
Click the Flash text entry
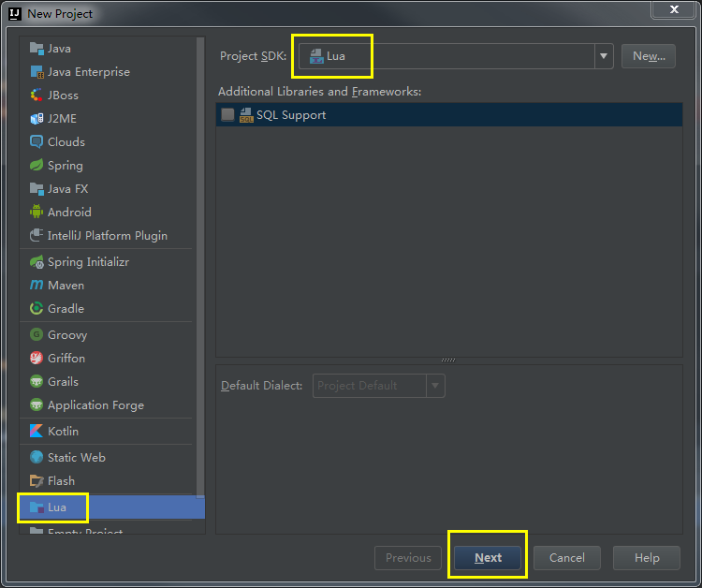[62, 481]
